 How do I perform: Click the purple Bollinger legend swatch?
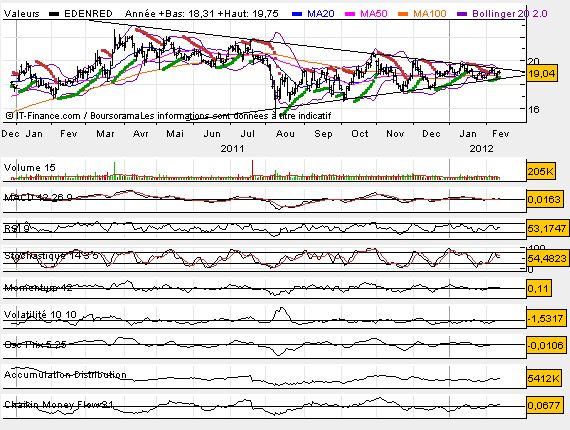click(462, 14)
